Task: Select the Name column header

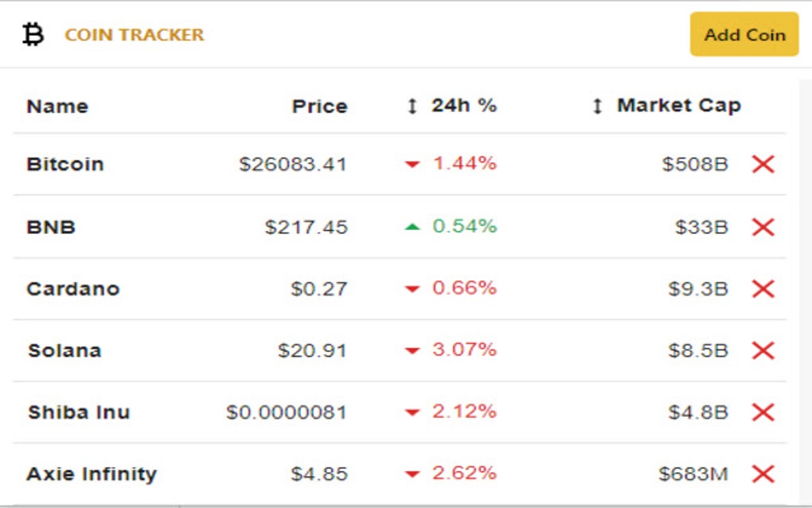Action: click(x=57, y=105)
